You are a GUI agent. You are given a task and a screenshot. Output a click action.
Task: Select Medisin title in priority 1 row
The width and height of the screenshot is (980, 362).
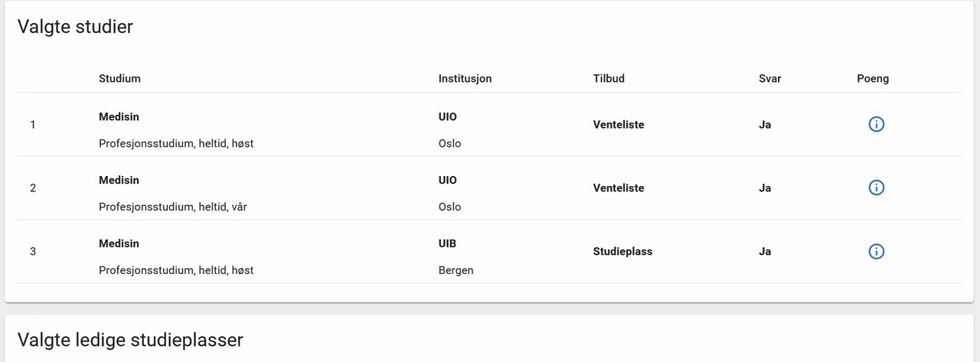pyautogui.click(x=119, y=117)
